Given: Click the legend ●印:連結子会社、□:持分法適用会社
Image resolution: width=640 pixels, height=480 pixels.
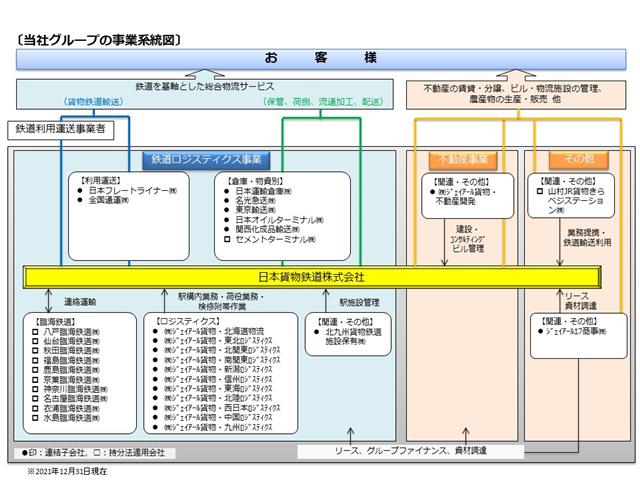Looking at the screenshot, I should pos(93,453).
